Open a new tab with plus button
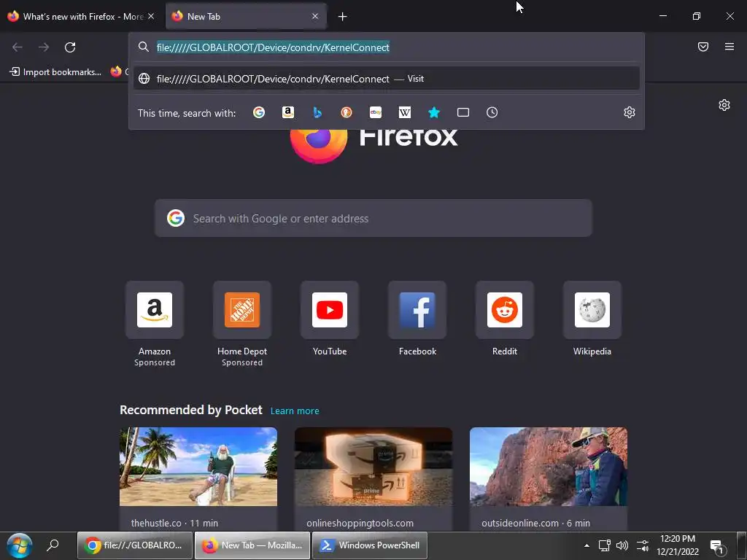 click(x=342, y=17)
